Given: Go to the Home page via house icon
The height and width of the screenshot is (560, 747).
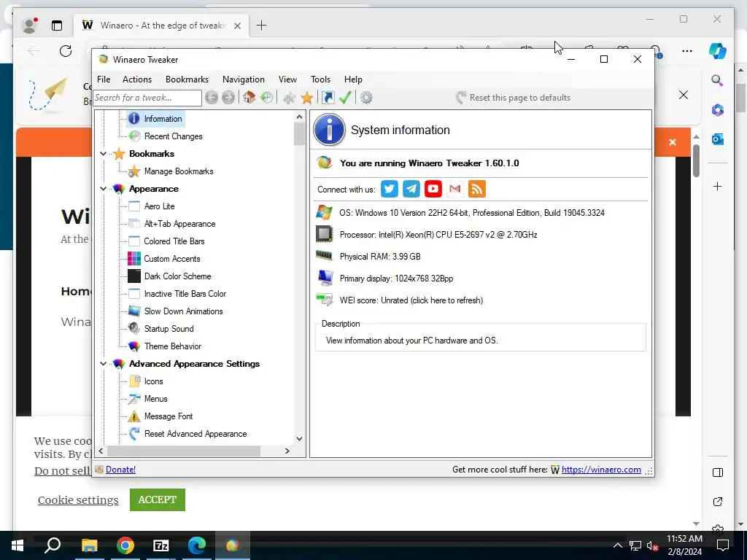Looking at the screenshot, I should coord(249,98).
